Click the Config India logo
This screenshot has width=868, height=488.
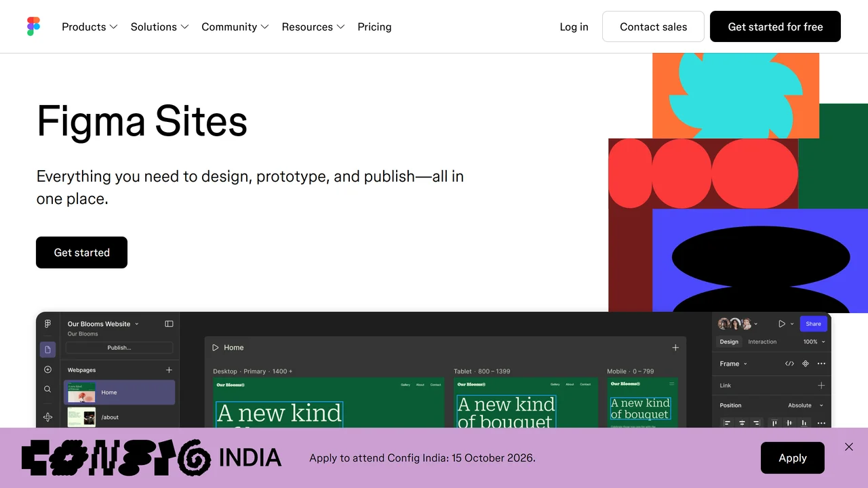pos(151,457)
